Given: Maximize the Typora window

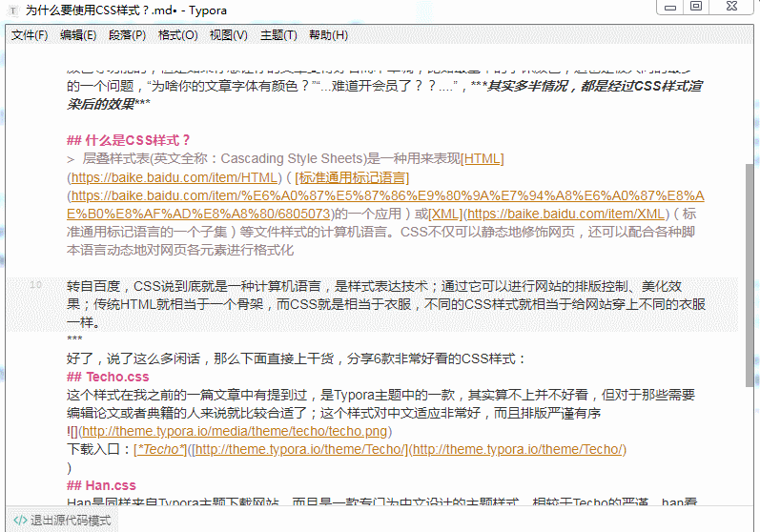Looking at the screenshot, I should click(696, 7).
